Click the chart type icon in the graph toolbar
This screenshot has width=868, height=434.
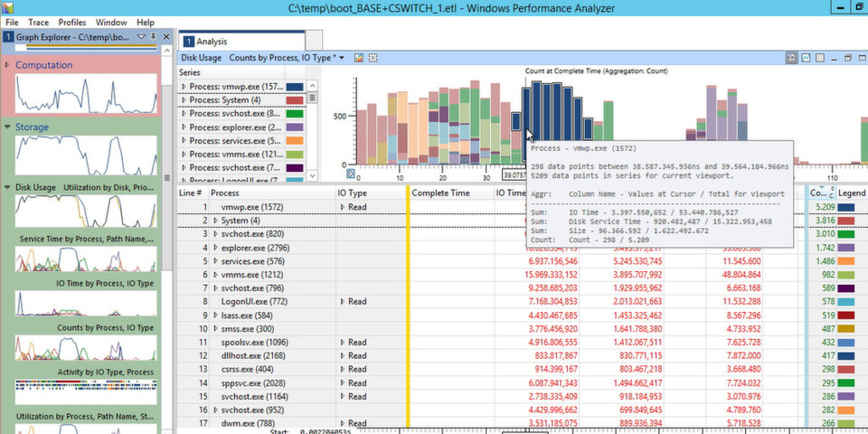(x=359, y=58)
